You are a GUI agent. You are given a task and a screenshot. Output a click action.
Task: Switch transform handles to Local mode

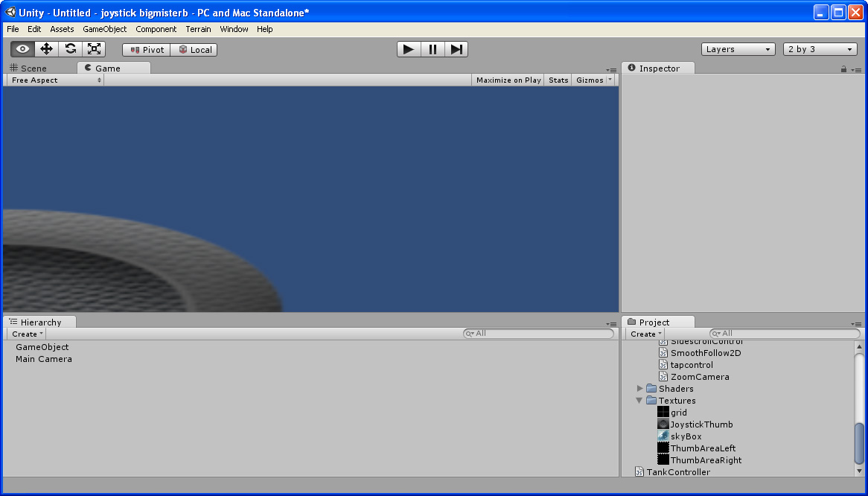(x=194, y=49)
